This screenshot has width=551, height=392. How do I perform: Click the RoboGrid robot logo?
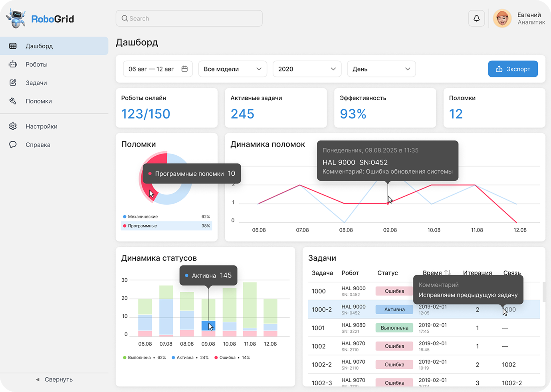coord(16,18)
